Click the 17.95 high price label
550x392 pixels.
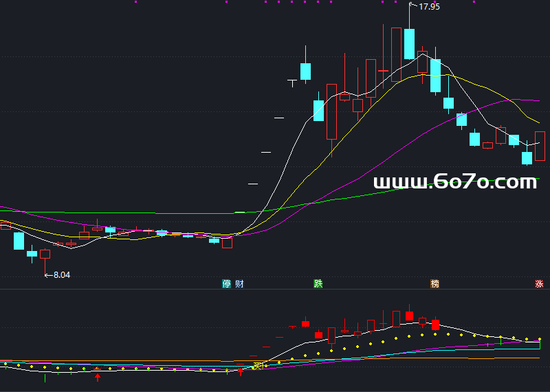429,7
